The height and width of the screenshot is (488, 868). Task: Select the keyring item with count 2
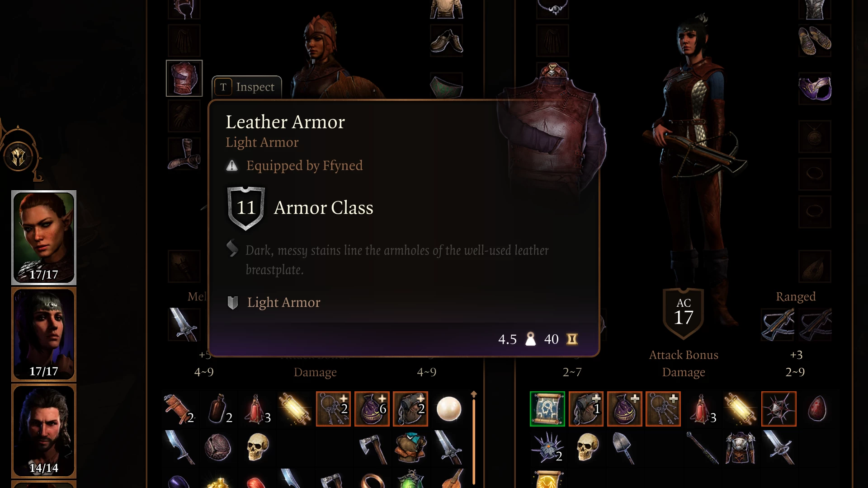pos(334,409)
